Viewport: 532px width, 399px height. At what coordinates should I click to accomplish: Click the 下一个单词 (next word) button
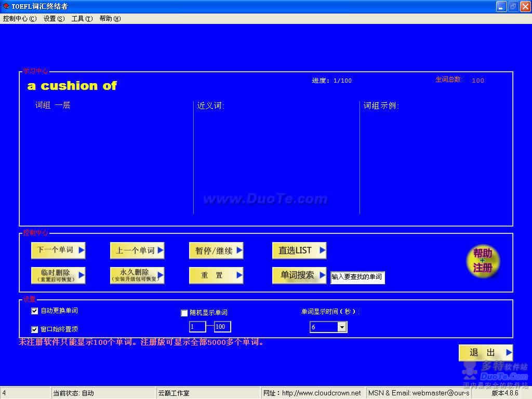58,250
